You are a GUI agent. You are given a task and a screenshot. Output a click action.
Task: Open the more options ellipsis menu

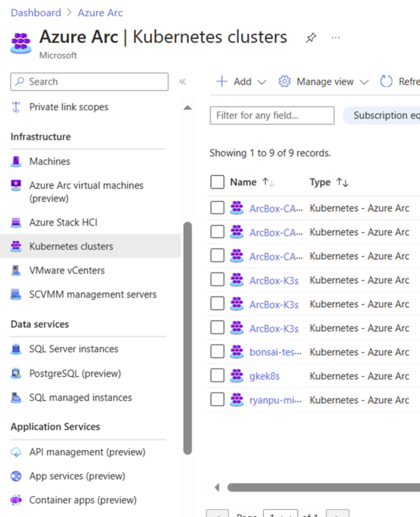[x=336, y=38]
